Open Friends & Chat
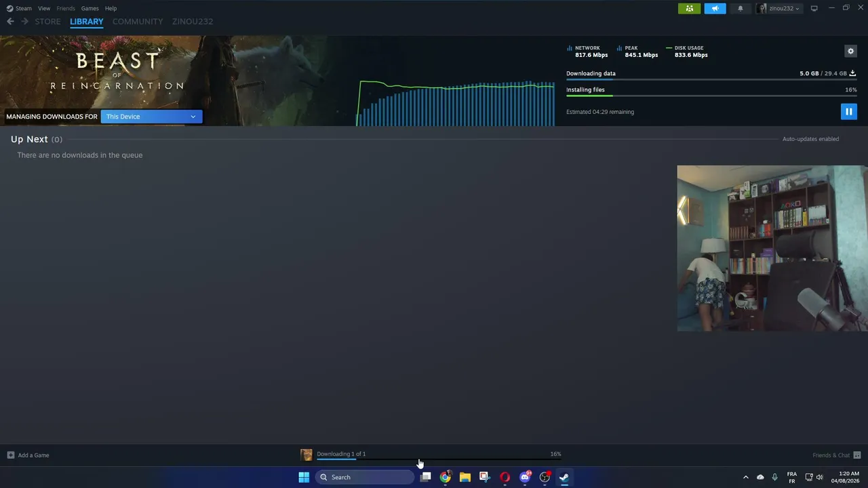The width and height of the screenshot is (868, 488). (836, 455)
